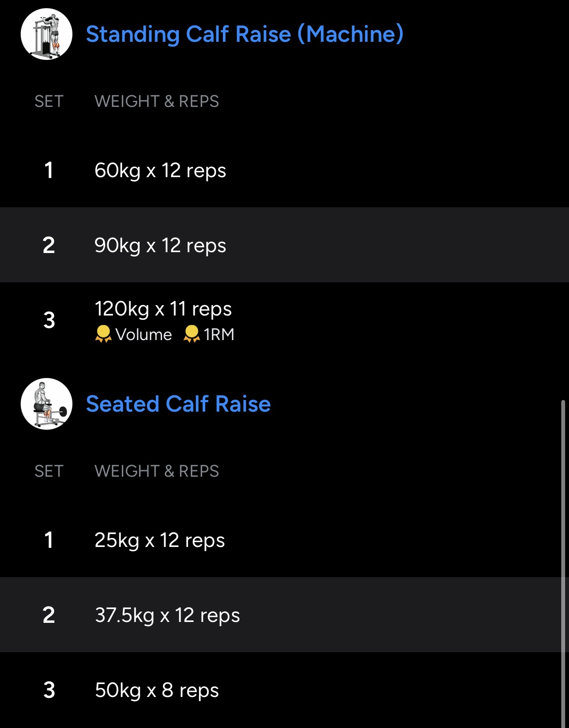Click set number 3 of Standing Calf Raise

tap(49, 320)
